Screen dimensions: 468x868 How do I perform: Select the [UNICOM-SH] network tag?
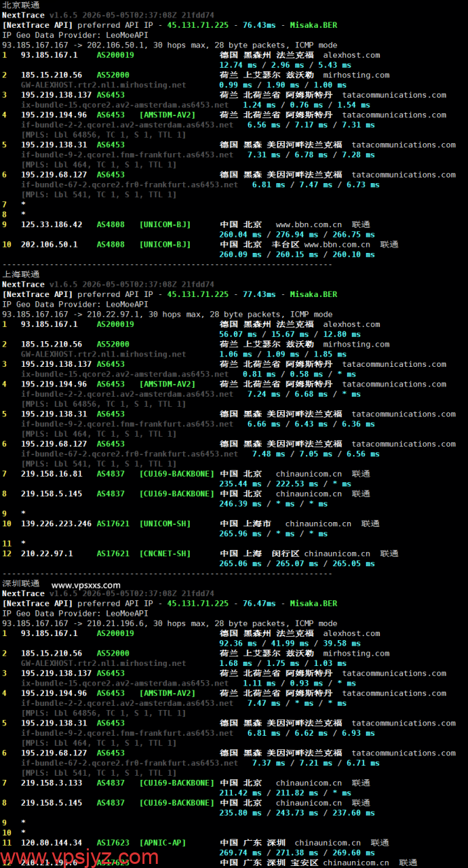[x=165, y=524]
